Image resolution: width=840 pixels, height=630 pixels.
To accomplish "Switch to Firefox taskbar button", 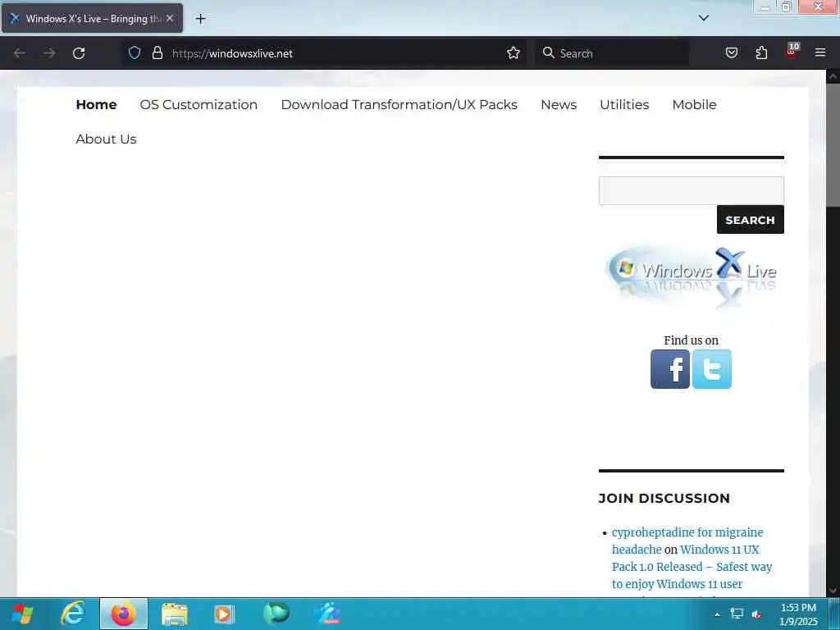I will pyautogui.click(x=124, y=614).
